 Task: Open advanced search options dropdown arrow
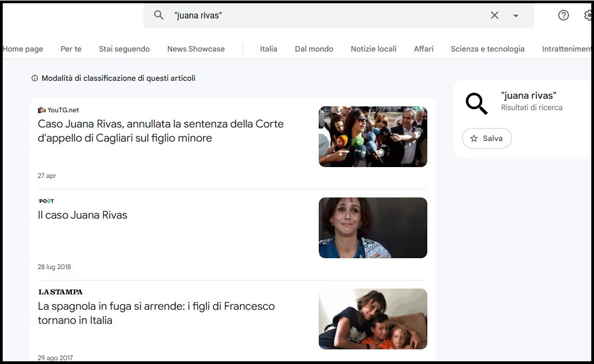(x=516, y=16)
